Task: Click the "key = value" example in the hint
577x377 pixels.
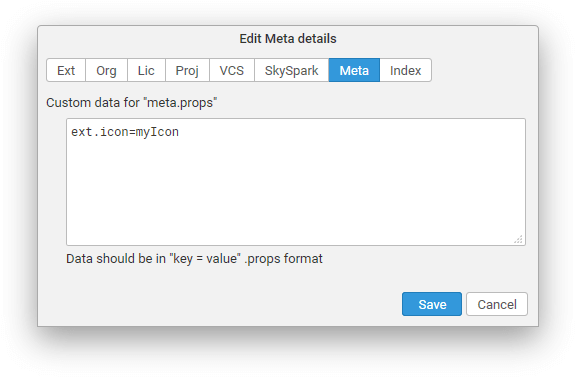Action: [x=205, y=259]
